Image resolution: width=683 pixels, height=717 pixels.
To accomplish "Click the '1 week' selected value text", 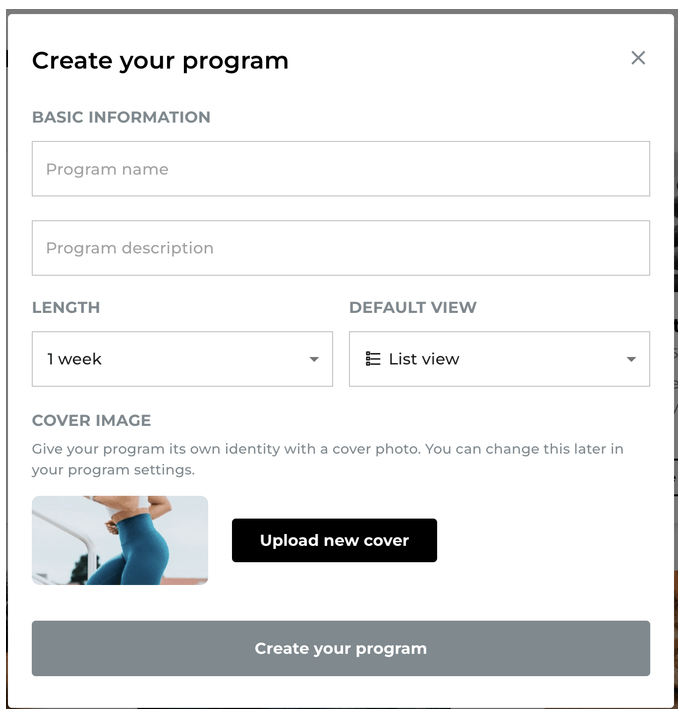I will pyautogui.click(x=74, y=359).
